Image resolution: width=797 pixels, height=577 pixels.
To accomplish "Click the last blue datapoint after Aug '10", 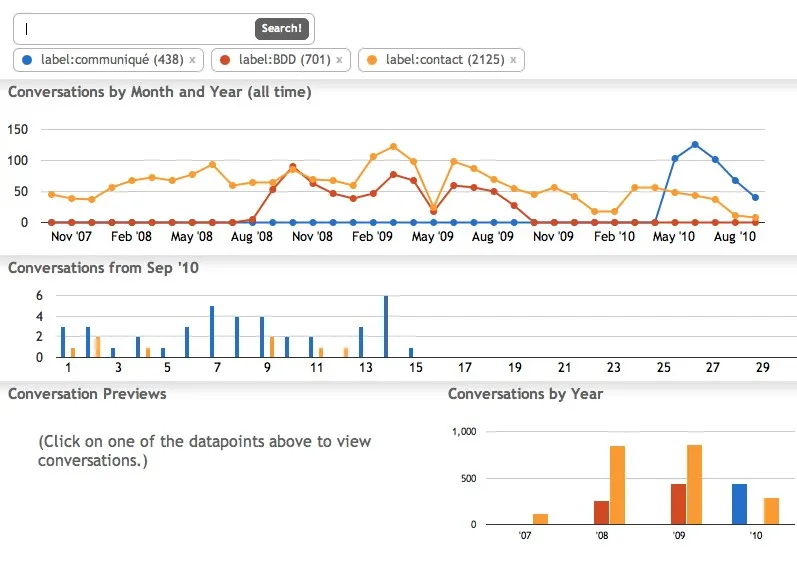I will pos(755,197).
